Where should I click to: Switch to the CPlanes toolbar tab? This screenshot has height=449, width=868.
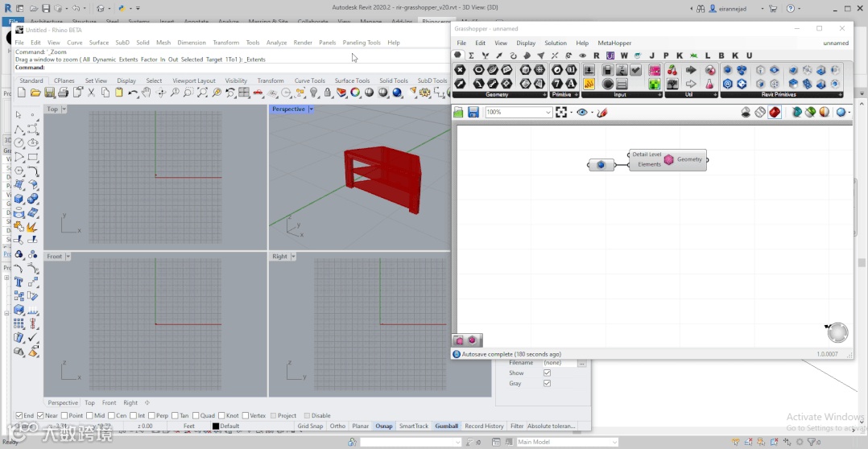(64, 80)
